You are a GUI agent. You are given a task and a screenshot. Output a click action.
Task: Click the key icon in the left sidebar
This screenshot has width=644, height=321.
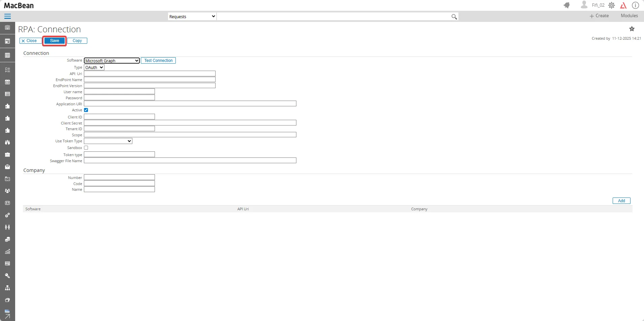pyautogui.click(x=7, y=276)
